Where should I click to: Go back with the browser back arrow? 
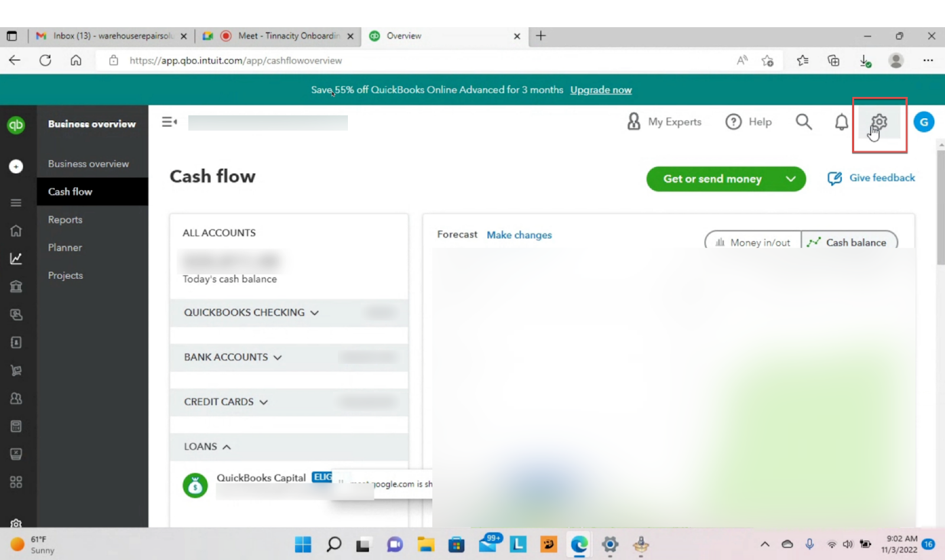(15, 60)
